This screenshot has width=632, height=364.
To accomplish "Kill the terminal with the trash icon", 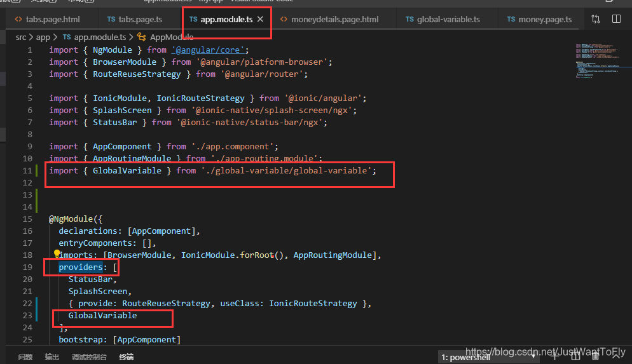I will click(595, 356).
